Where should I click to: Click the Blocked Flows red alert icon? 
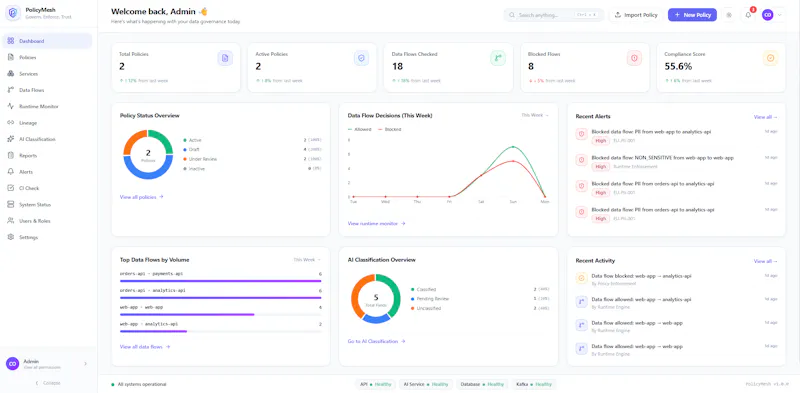coord(634,58)
